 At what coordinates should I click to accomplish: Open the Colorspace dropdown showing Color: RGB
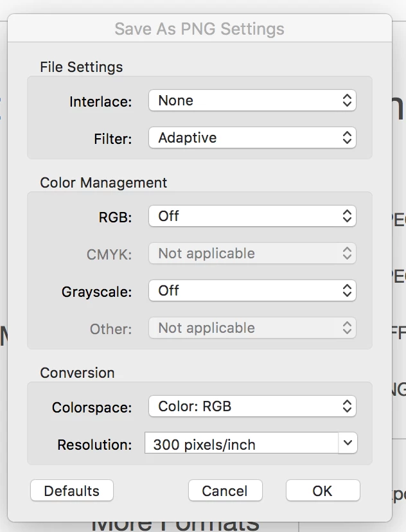[252, 407]
